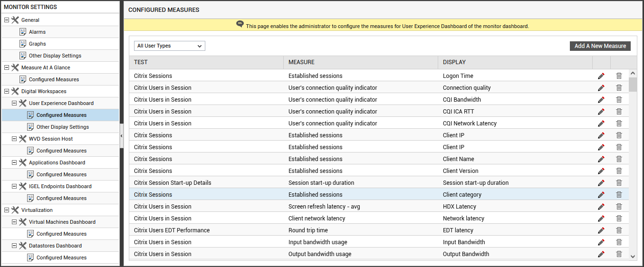Collapse the WVD Session Host node

14,139
